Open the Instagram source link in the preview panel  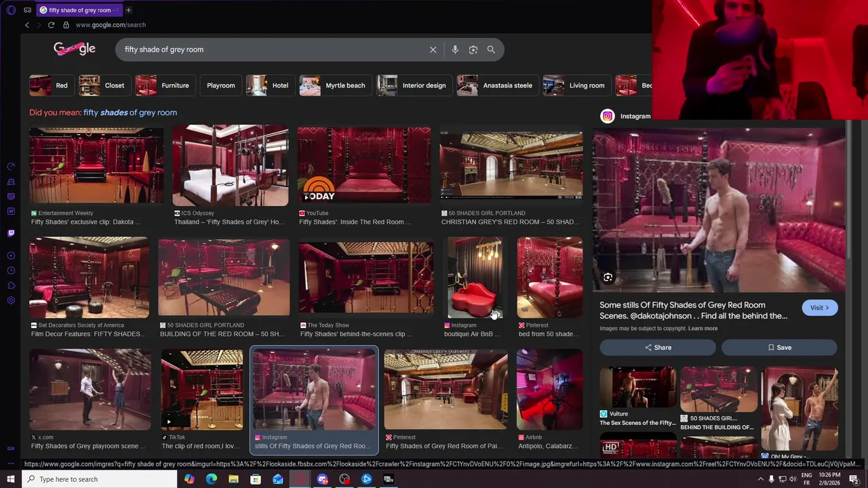[626, 116]
